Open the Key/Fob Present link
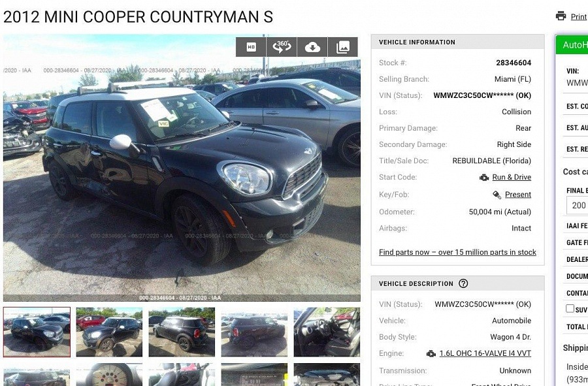Image resolution: width=588 pixels, height=386 pixels. 518,195
